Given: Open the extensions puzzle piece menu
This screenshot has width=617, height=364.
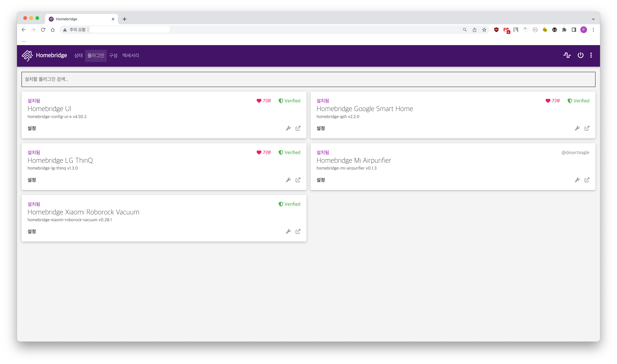Looking at the screenshot, I should tap(564, 30).
